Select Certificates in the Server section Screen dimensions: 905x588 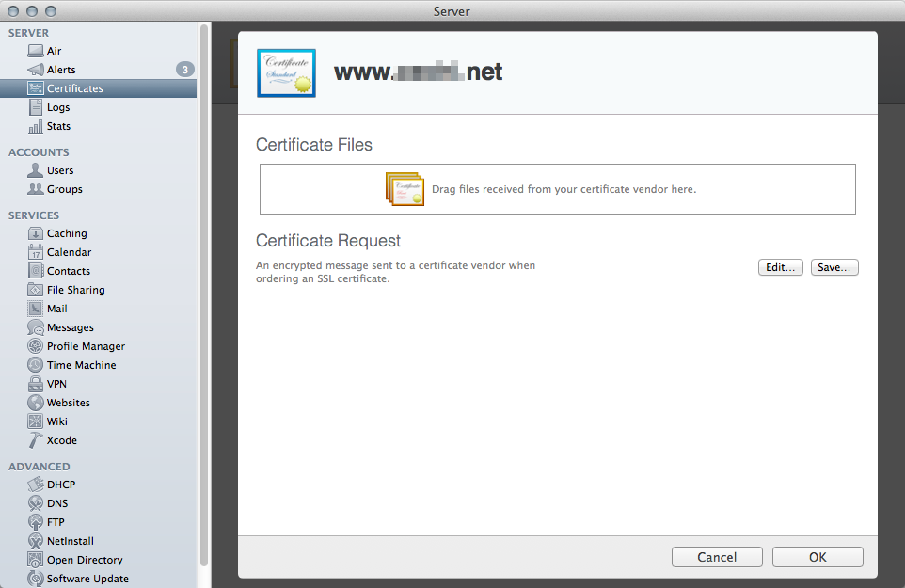[74, 88]
